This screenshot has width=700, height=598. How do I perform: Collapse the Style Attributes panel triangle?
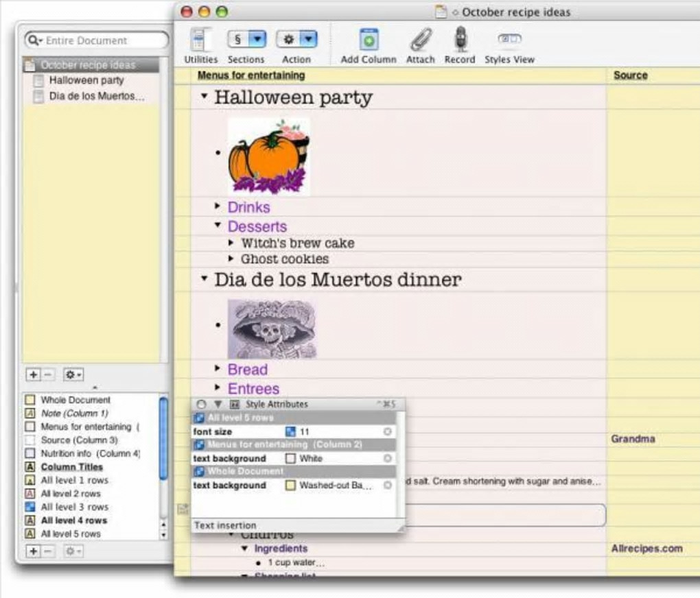[218, 405]
